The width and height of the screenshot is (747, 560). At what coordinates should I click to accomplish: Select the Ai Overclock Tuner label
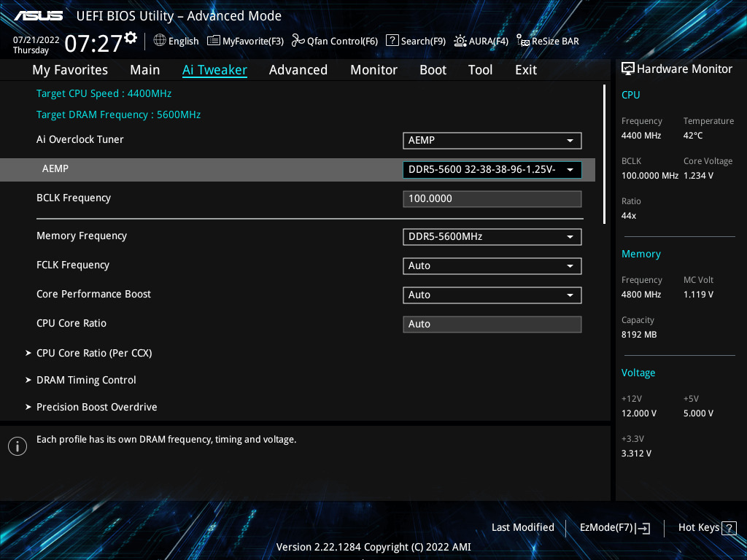80,139
